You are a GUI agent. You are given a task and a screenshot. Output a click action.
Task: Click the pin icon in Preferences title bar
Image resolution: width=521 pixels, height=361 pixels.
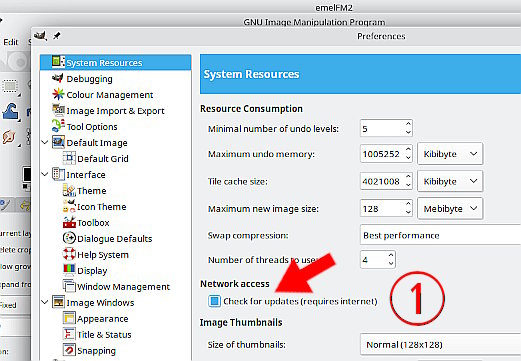point(57,35)
